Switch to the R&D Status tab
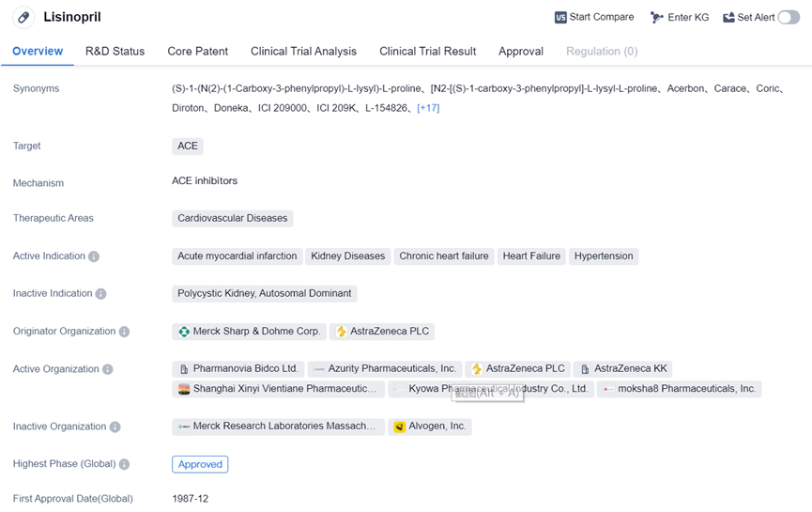Viewport: 812px width, 512px height. [115, 52]
